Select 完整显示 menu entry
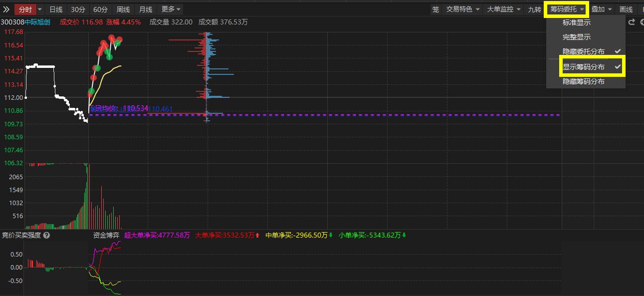Screen dimensions: 644x296 (x=577, y=37)
